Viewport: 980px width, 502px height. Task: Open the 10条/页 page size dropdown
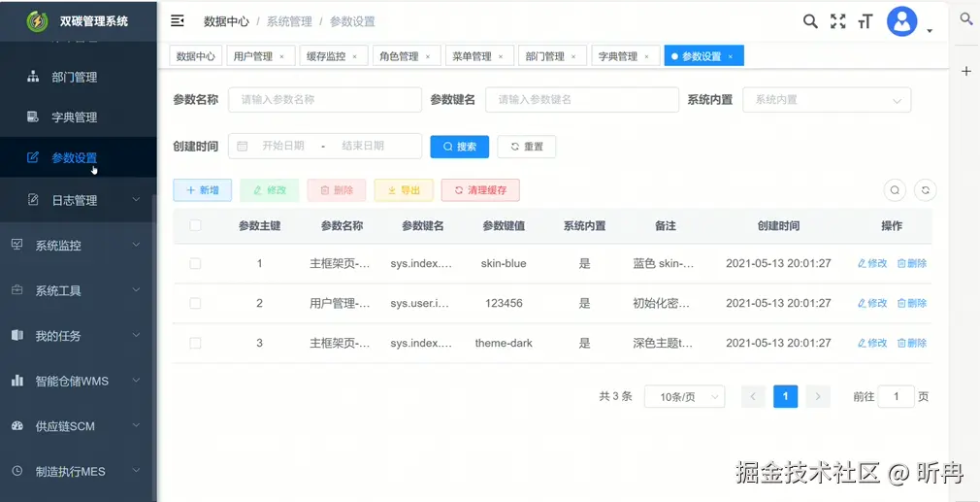tap(684, 396)
